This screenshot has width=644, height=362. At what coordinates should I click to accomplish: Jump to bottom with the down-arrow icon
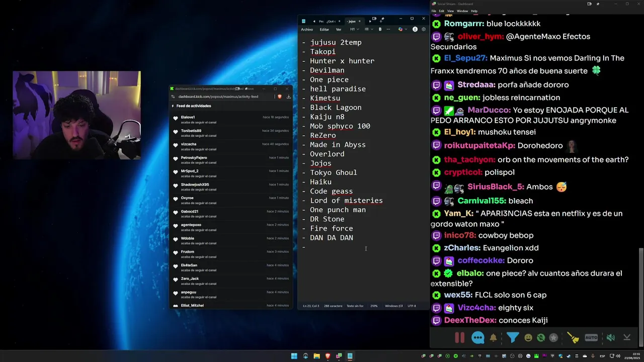[x=627, y=338]
